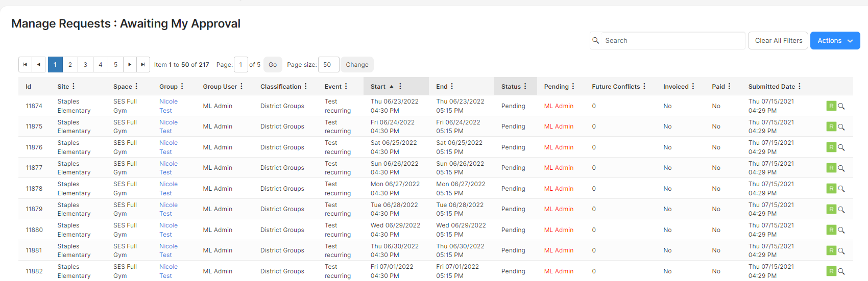Expand the Actions dropdown button
This screenshot has width=868, height=281.
pyautogui.click(x=835, y=41)
